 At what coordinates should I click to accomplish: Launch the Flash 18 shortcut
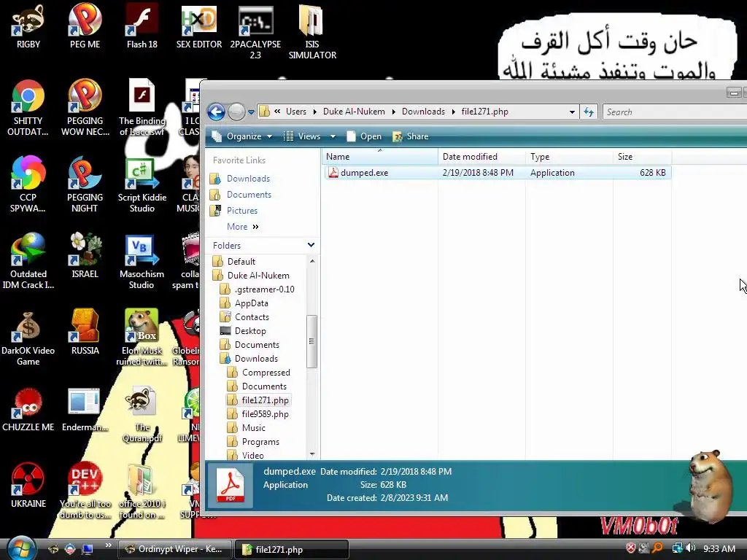pos(142,27)
